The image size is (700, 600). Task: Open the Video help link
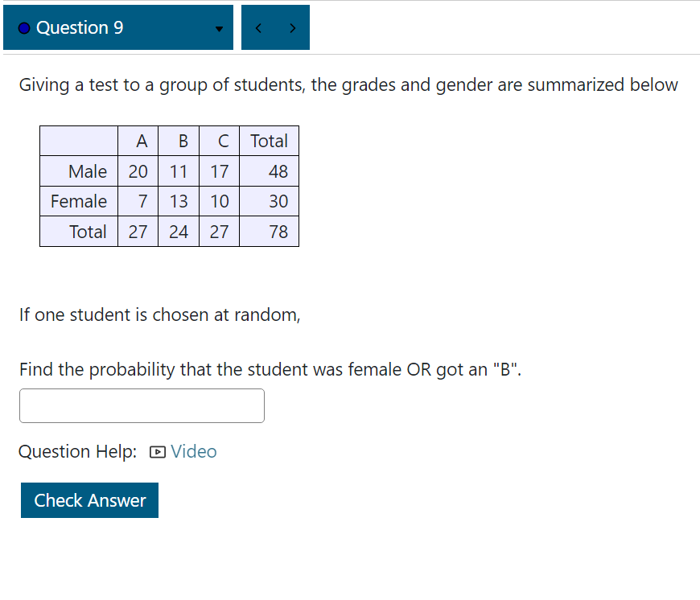point(194,451)
